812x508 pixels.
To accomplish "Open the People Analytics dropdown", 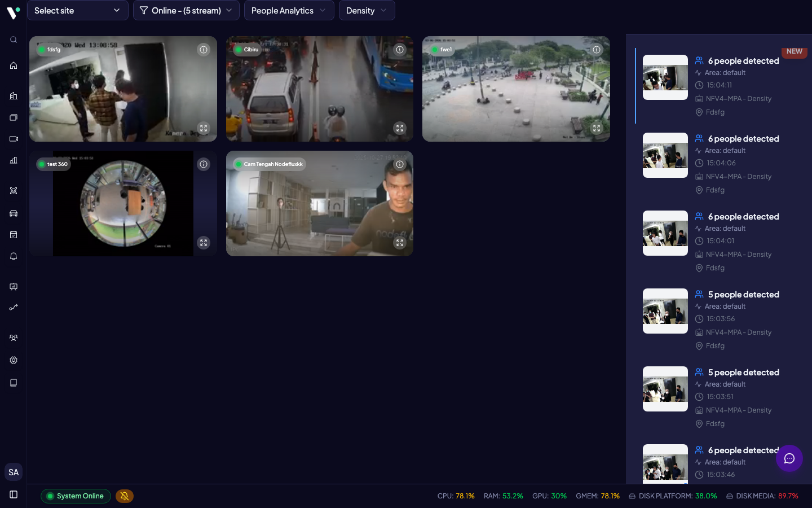I will (289, 10).
